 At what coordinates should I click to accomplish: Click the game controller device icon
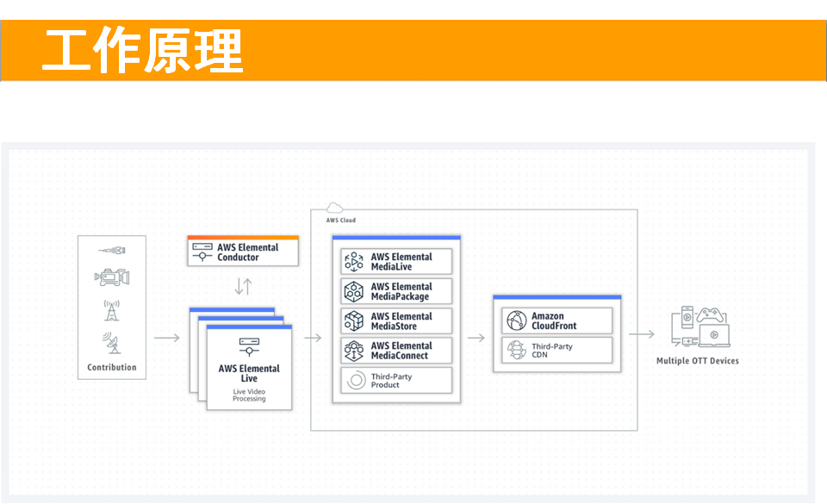coord(710,315)
